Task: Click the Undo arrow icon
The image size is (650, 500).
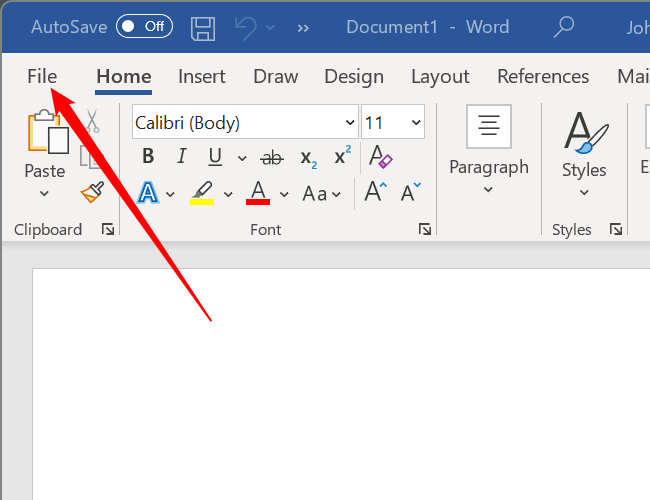Action: (x=246, y=28)
